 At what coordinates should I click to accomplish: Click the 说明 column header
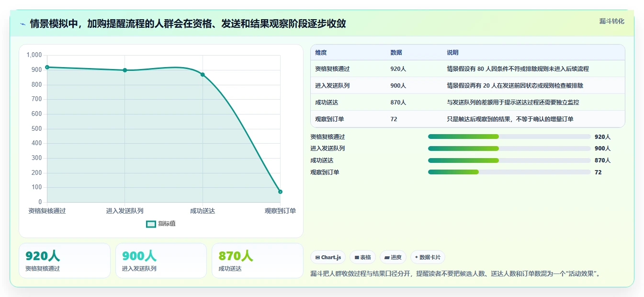point(452,53)
